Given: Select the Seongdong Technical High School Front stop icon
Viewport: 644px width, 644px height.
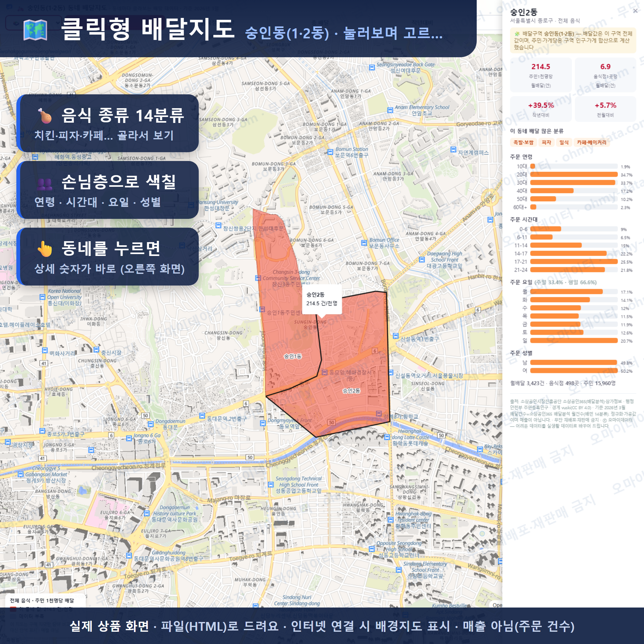Looking at the screenshot, I should pyautogui.click(x=271, y=485).
